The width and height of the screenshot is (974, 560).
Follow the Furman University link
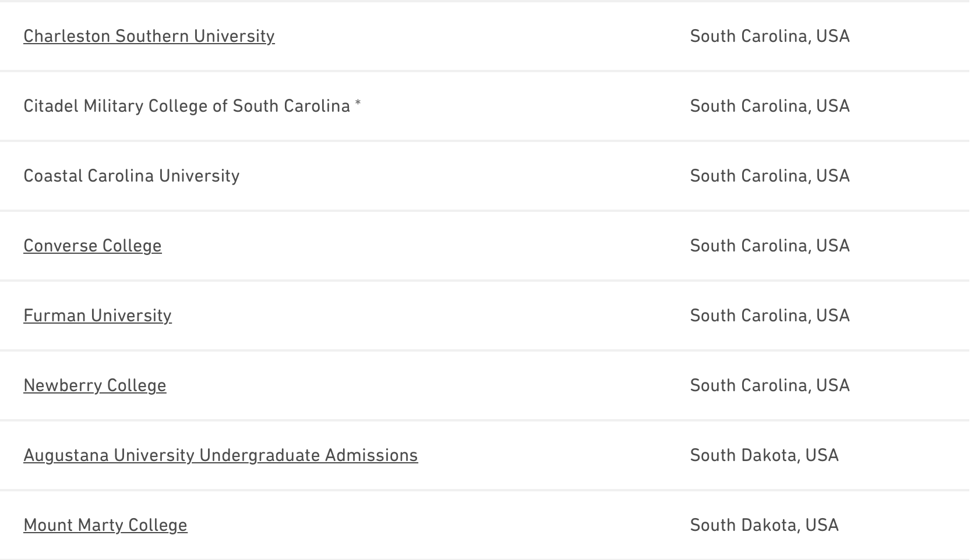(97, 316)
